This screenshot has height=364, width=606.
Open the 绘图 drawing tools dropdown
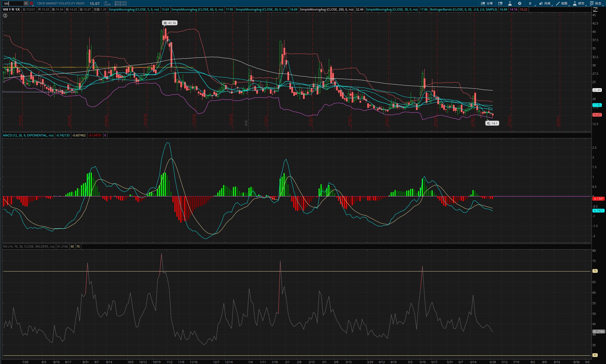(x=562, y=3)
